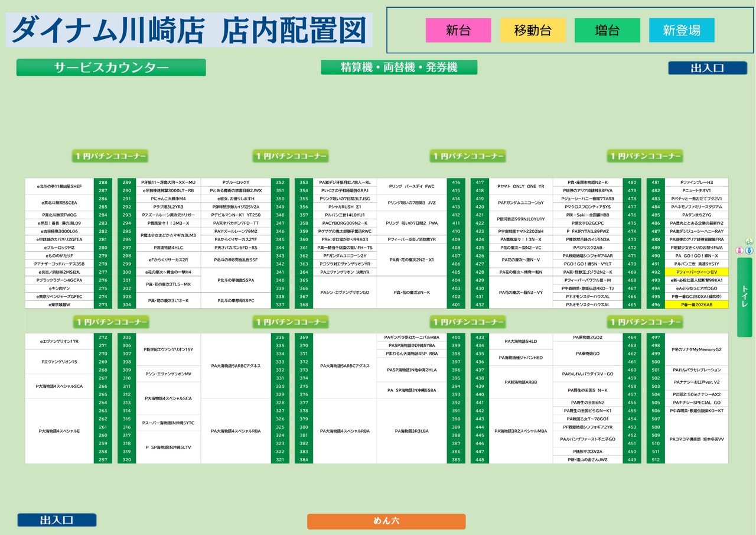
Task: Click the green 増台 legend swatch
Action: click(x=607, y=30)
